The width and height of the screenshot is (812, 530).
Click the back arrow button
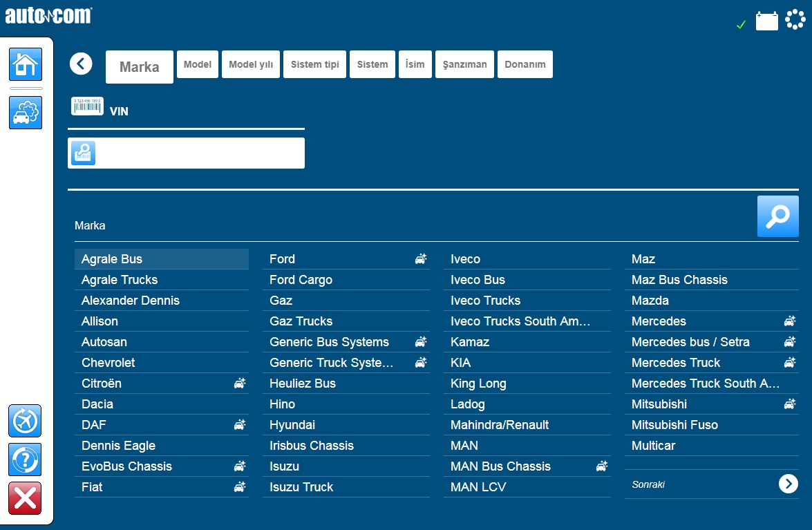click(x=81, y=64)
